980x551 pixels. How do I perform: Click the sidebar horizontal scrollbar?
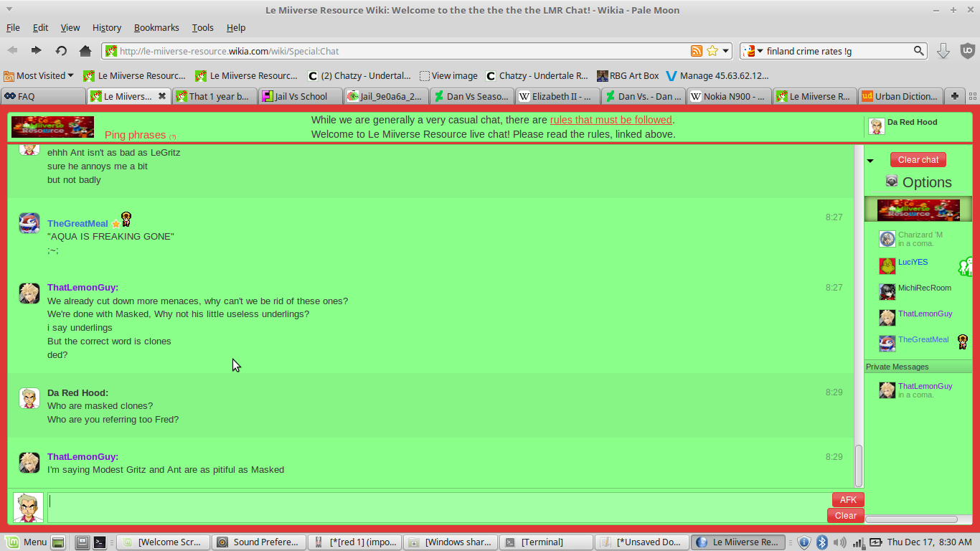[912, 519]
